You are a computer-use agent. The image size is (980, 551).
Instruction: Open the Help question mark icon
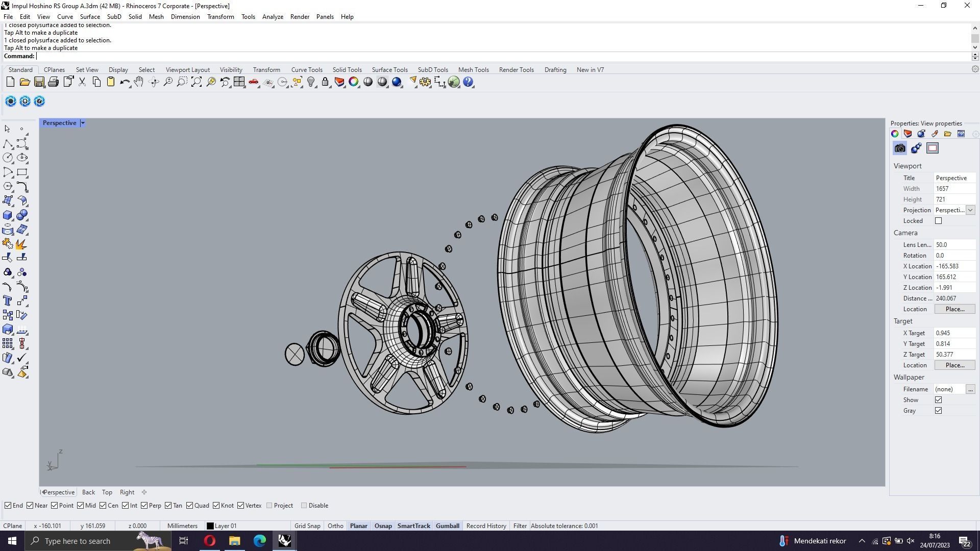[468, 82]
